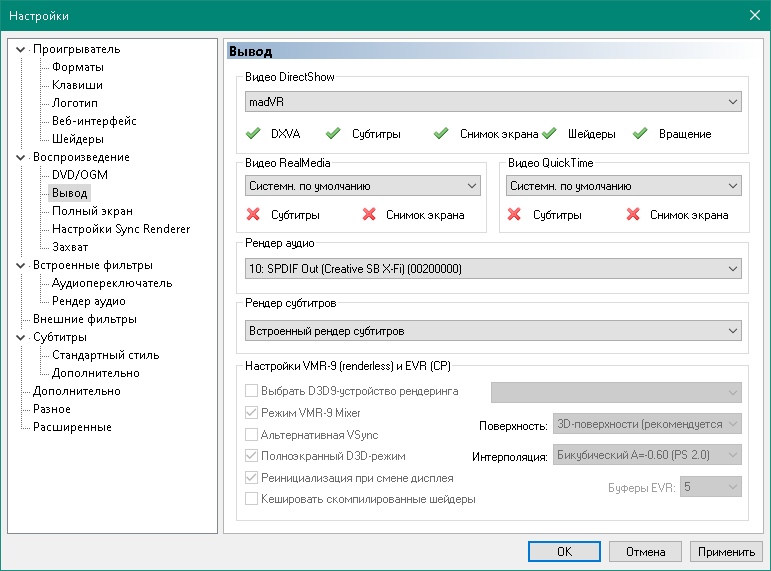The image size is (771, 571).
Task: Select Клавиши in the settings tree
Action: (x=77, y=85)
